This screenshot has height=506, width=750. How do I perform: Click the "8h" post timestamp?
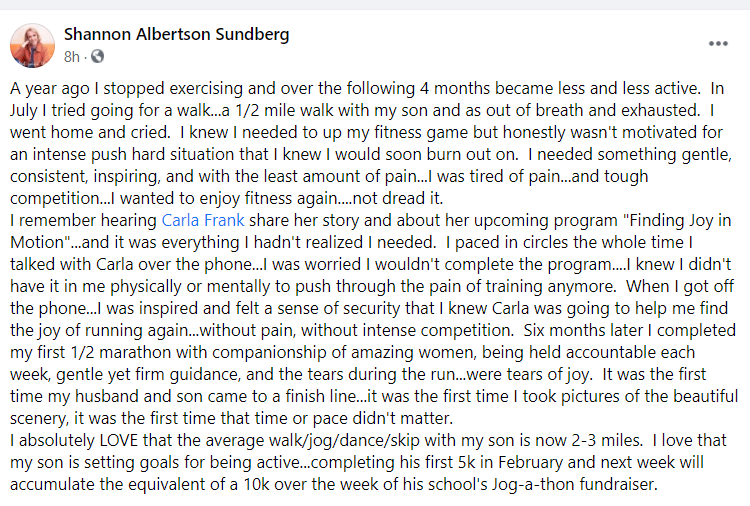[x=72, y=56]
